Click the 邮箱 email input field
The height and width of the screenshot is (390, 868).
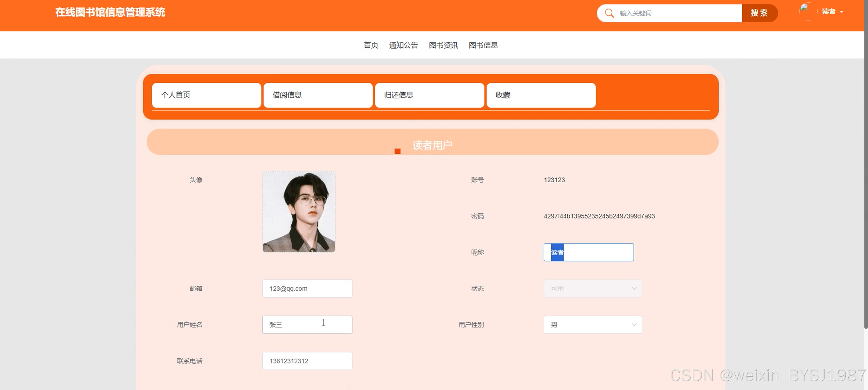click(x=307, y=288)
